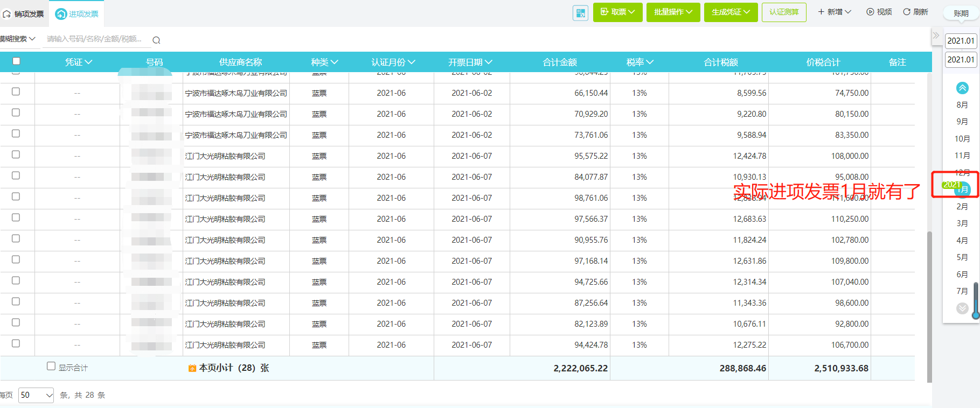
Task: Check the row with amount 98,761.06
Action: (16, 196)
